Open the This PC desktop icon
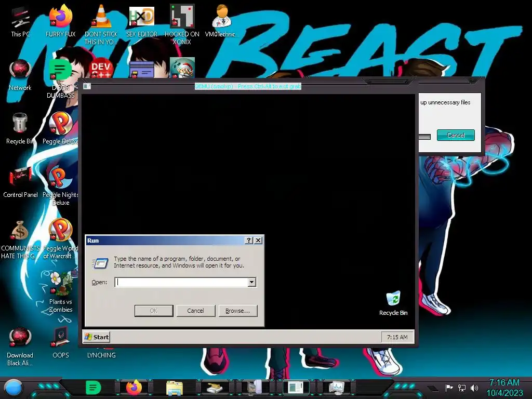The width and height of the screenshot is (532, 399). (x=20, y=21)
